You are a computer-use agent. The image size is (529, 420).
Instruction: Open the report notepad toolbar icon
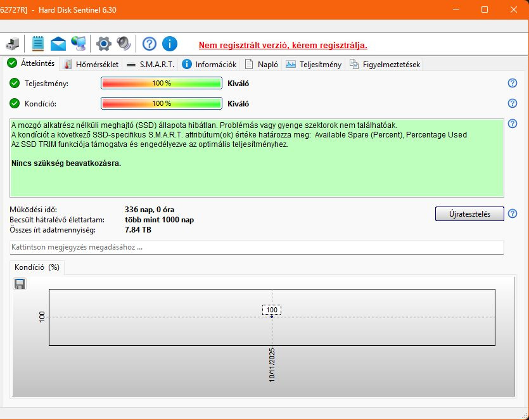38,44
